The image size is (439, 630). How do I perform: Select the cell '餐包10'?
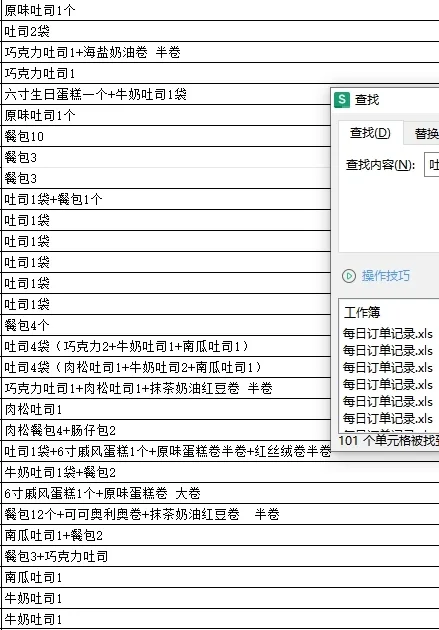[166, 136]
